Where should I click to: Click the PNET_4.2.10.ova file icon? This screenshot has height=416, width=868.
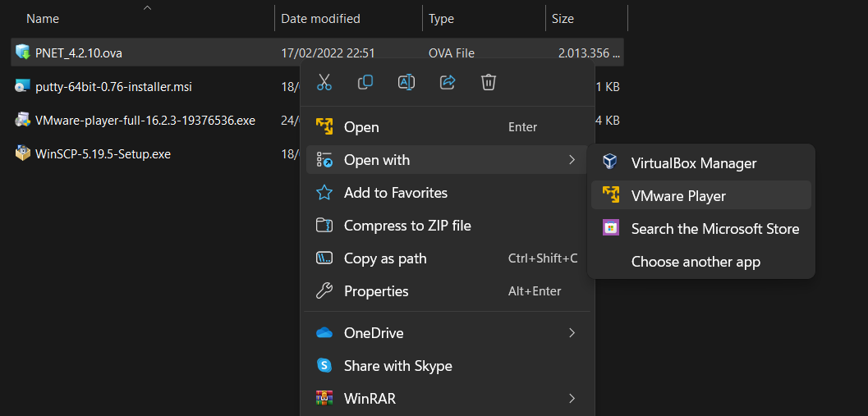pos(23,53)
